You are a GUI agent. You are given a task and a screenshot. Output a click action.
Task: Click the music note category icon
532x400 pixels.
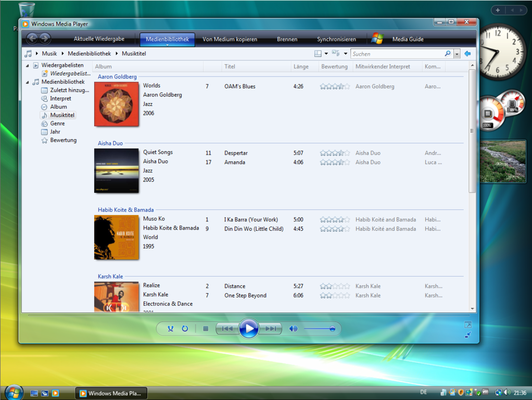click(x=28, y=54)
